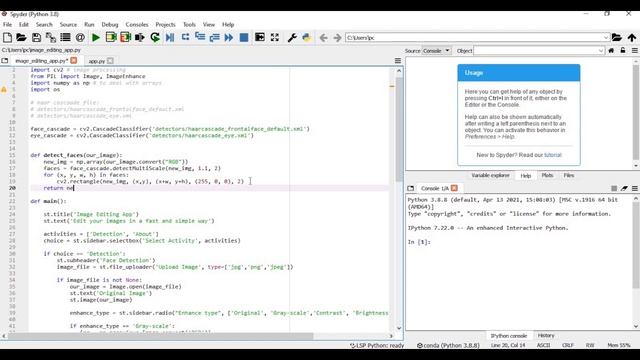The width and height of the screenshot is (640, 360).
Task: Open the Help menu
Action: pyautogui.click(x=228, y=24)
